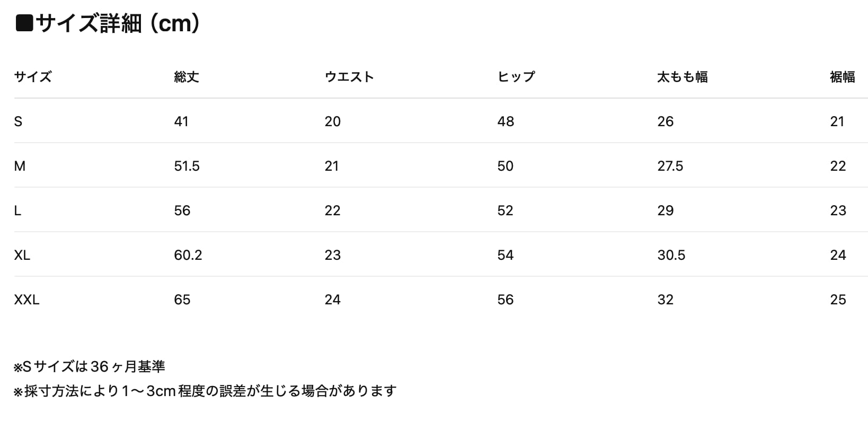Select the S size row label
The image size is (868, 421).
click(x=18, y=121)
